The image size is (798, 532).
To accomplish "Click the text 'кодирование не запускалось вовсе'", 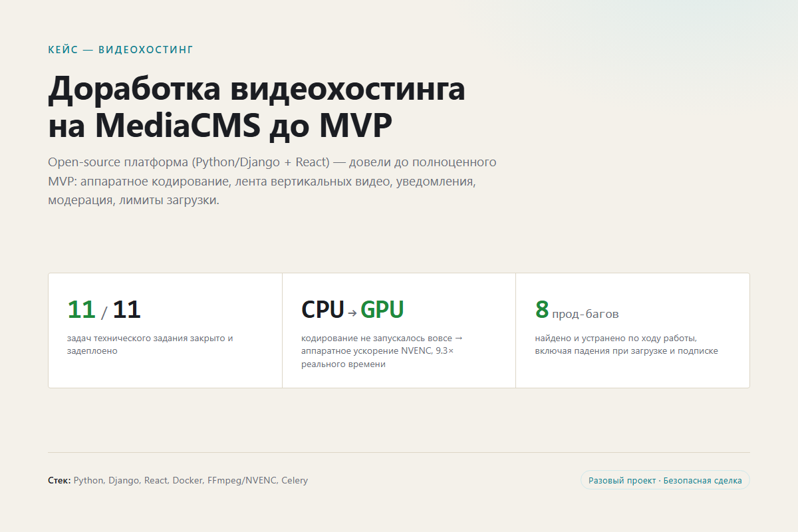I will point(377,338).
